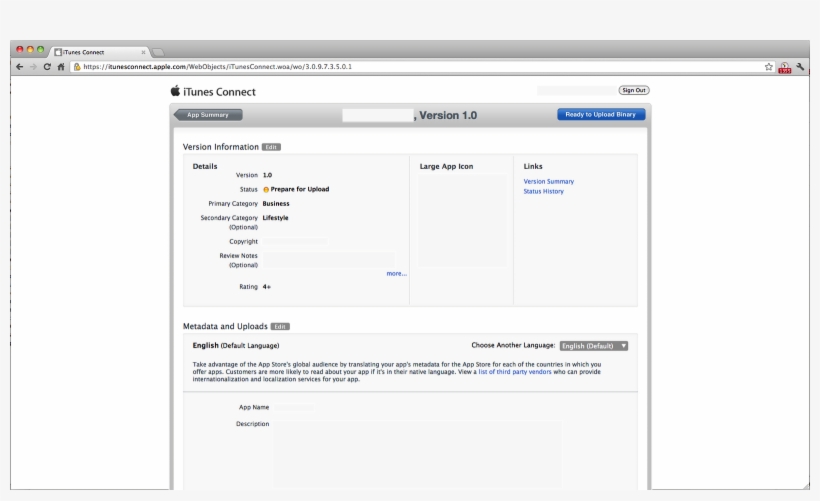Open the list of third party vendors link
Image resolution: width=820 pixels, height=501 pixels.
515,372
